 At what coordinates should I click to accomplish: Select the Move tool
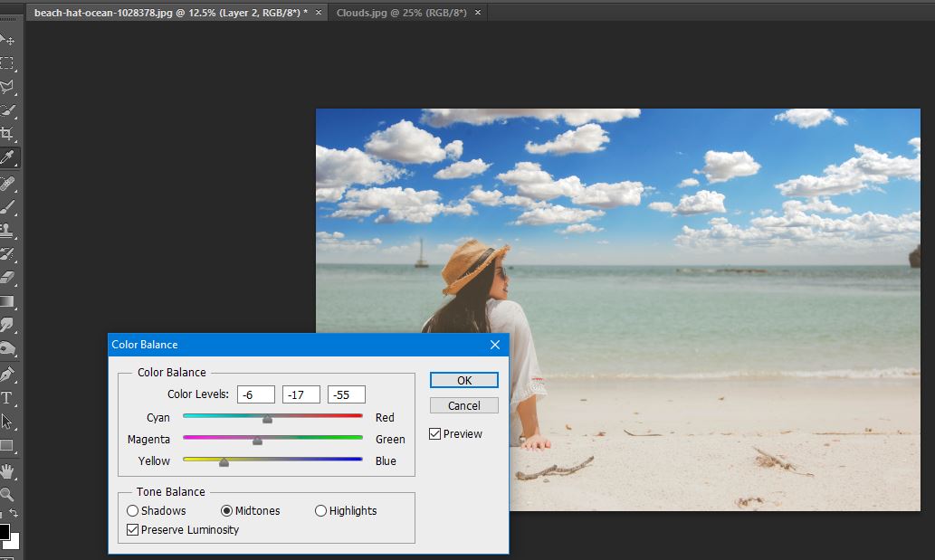click(x=7, y=40)
